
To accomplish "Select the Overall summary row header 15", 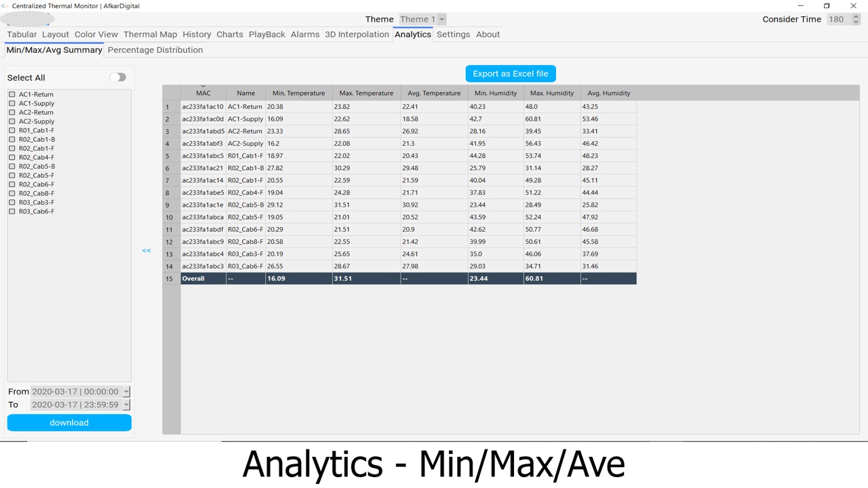I will (171, 279).
